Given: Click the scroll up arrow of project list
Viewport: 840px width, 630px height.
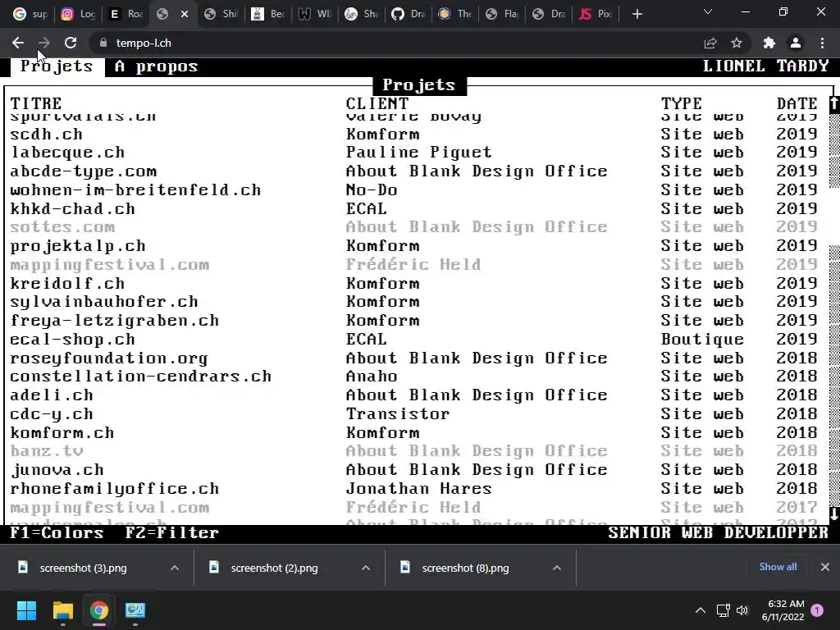Looking at the screenshot, I should (834, 103).
